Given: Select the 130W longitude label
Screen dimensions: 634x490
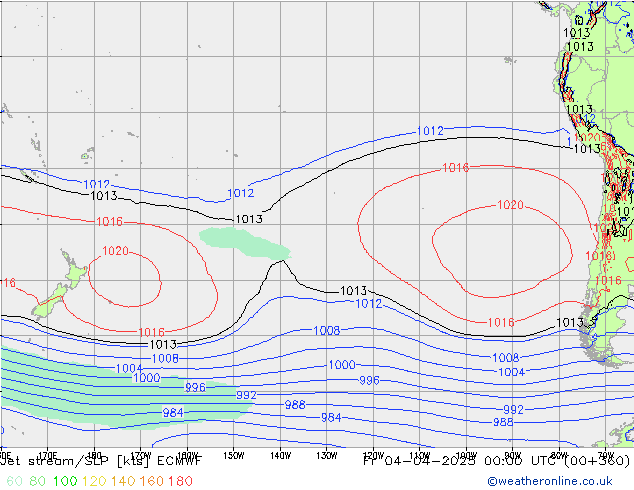Looking at the screenshot, I should pos(327,455).
